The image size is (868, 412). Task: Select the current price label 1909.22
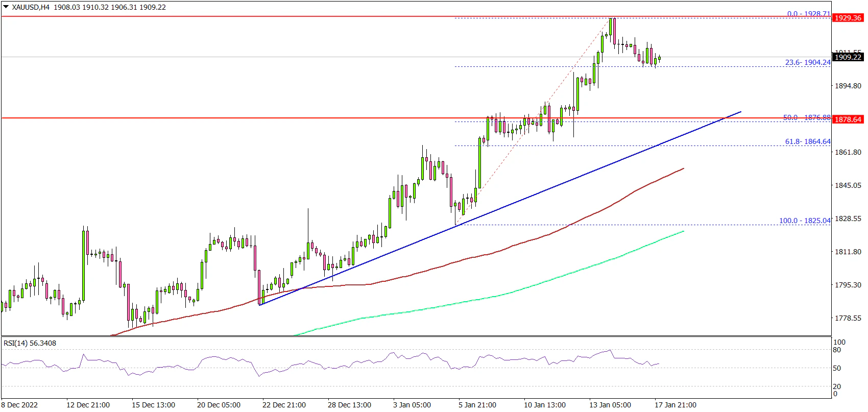click(848, 57)
